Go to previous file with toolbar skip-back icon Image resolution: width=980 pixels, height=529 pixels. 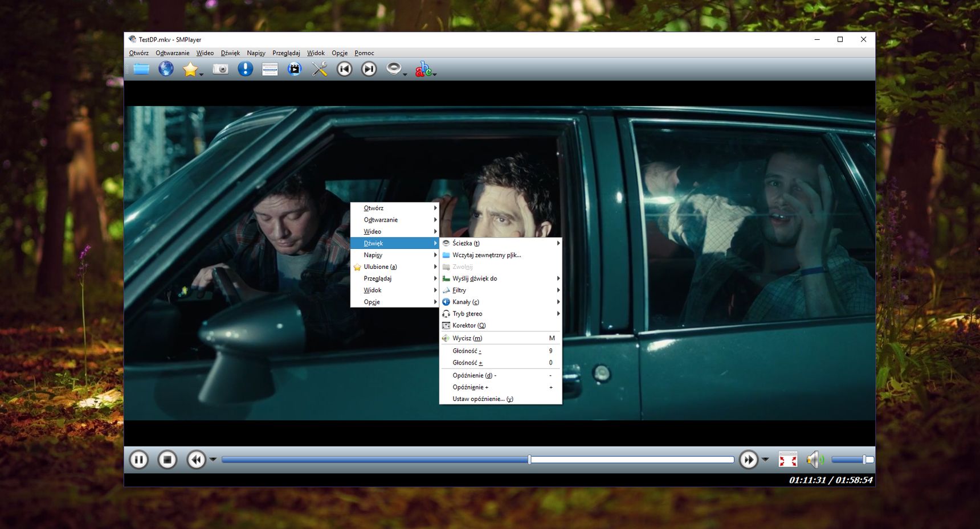[x=344, y=69]
